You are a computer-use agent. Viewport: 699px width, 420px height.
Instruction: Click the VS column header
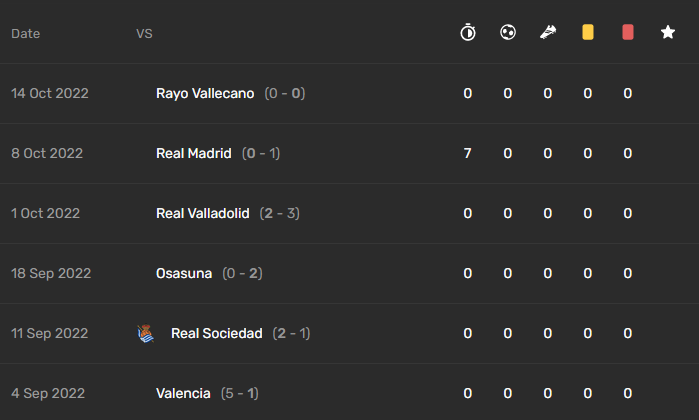tap(144, 33)
